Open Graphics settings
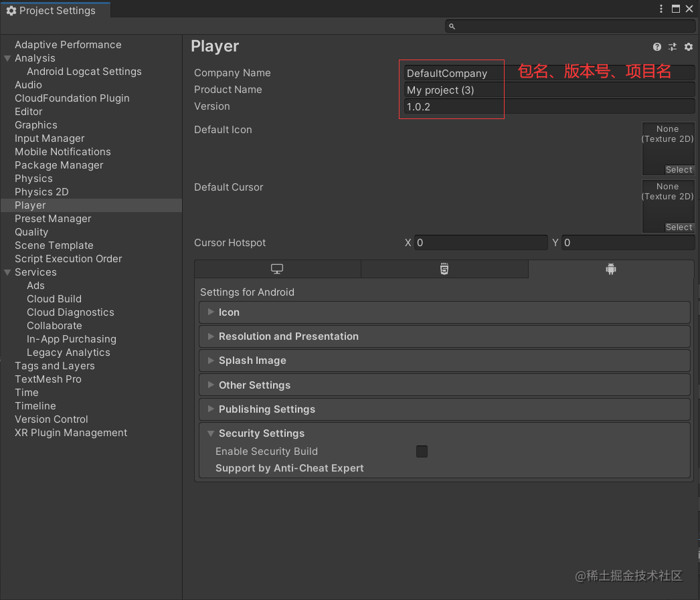 pyautogui.click(x=35, y=125)
